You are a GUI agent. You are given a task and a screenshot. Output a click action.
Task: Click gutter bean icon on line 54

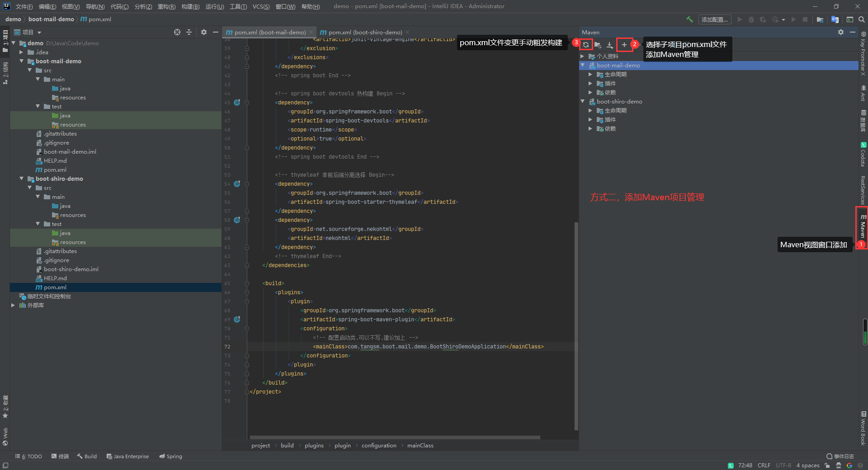(x=237, y=184)
